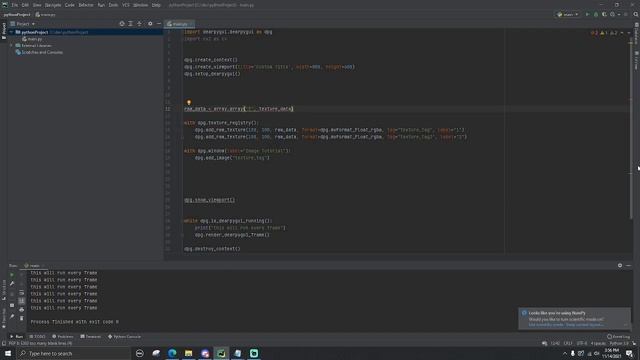Click the collapse all icon in Project panel
Image resolution: width=640 pixels, height=360 pixels.
point(140,24)
